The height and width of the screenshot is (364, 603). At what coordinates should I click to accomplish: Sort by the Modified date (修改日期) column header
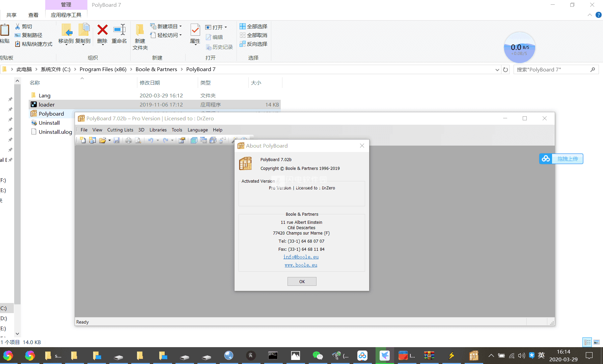pos(150,83)
